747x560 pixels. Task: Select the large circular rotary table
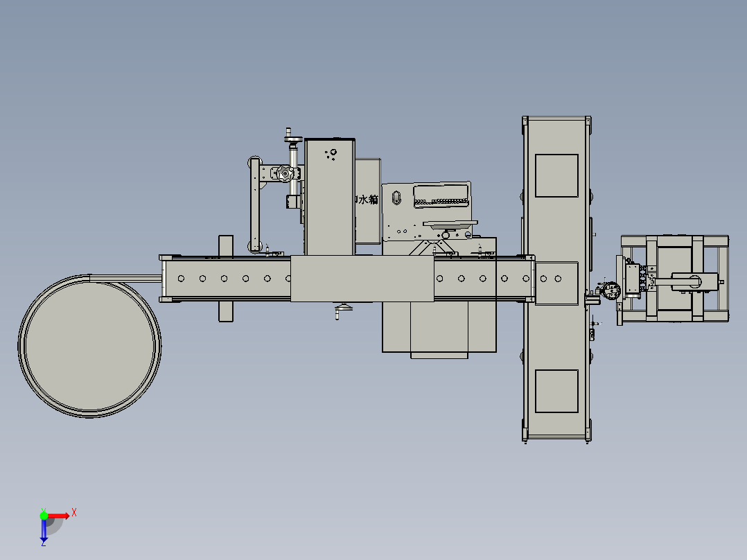pyautogui.click(x=89, y=346)
